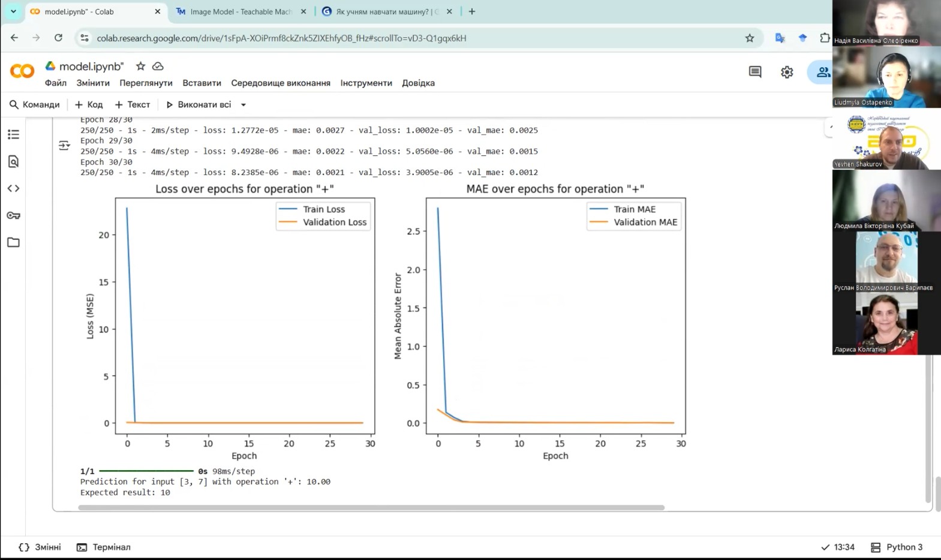The image size is (941, 560).
Task: Open the secrets key icon
Action: pyautogui.click(x=13, y=215)
